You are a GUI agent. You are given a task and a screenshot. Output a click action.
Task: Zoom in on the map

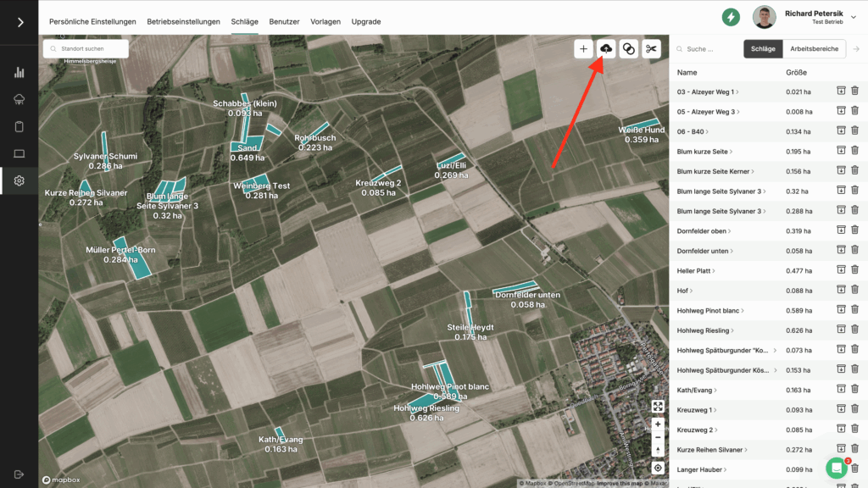click(x=658, y=424)
